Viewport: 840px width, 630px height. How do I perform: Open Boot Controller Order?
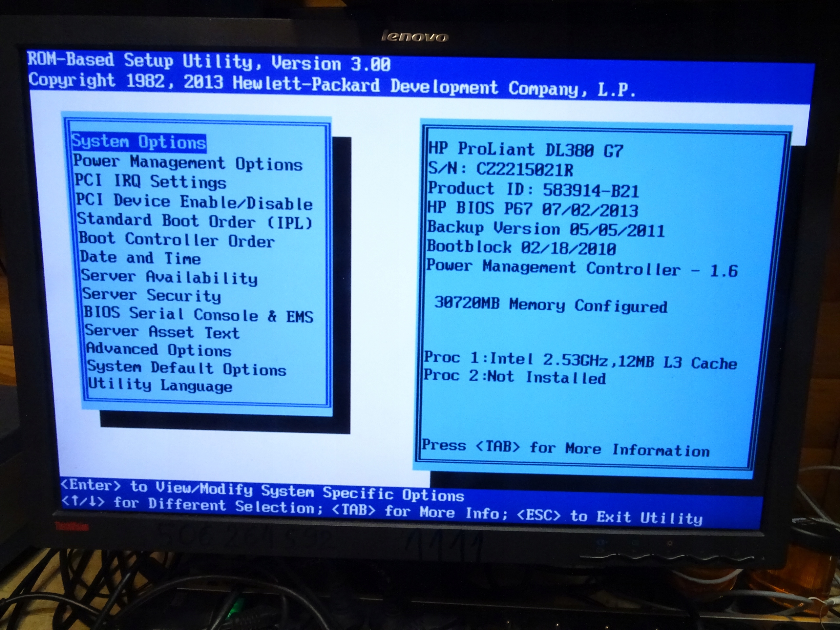[x=177, y=240]
